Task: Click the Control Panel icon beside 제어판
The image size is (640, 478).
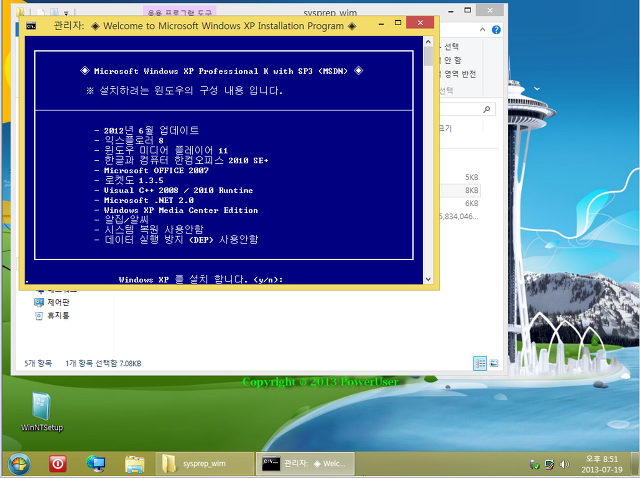Action: click(x=39, y=302)
